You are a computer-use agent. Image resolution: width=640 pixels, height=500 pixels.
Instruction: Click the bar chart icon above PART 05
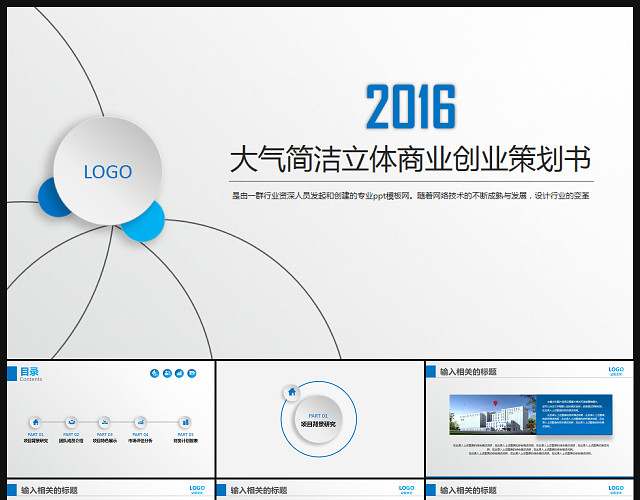185,422
